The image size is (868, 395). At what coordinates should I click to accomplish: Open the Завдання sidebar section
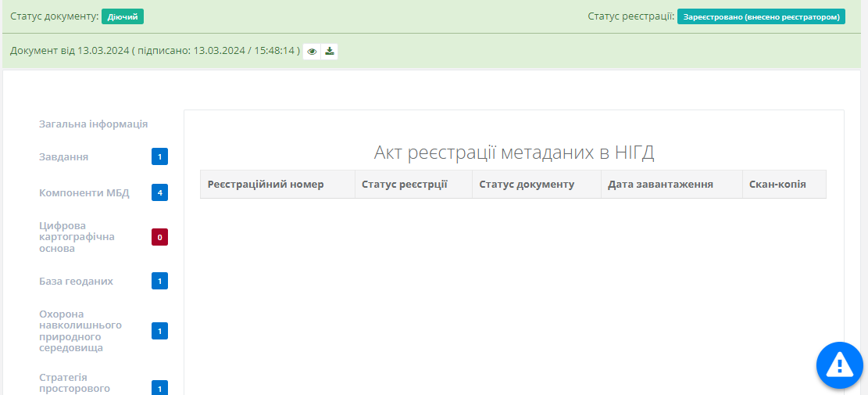click(63, 156)
